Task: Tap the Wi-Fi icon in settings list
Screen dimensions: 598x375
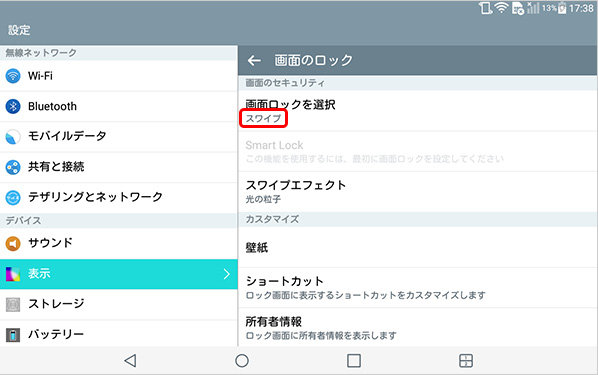Action: coord(13,76)
